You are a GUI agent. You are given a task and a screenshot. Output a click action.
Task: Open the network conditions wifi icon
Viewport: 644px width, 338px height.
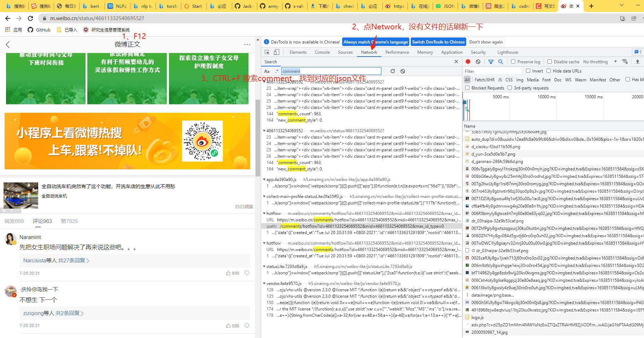coord(625,62)
